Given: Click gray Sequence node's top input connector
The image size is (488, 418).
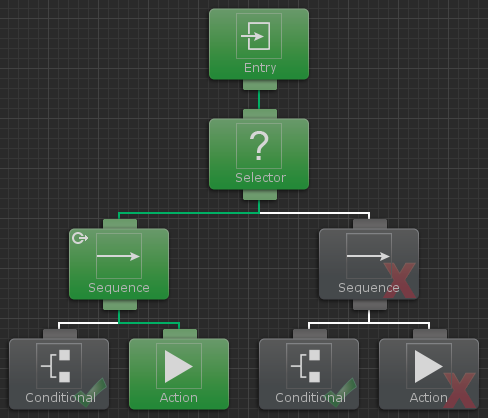Looking at the screenshot, I should pos(370,224).
